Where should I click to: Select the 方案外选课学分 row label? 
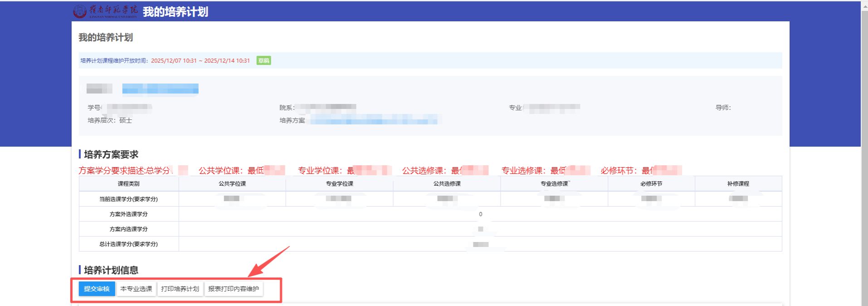tap(129, 214)
